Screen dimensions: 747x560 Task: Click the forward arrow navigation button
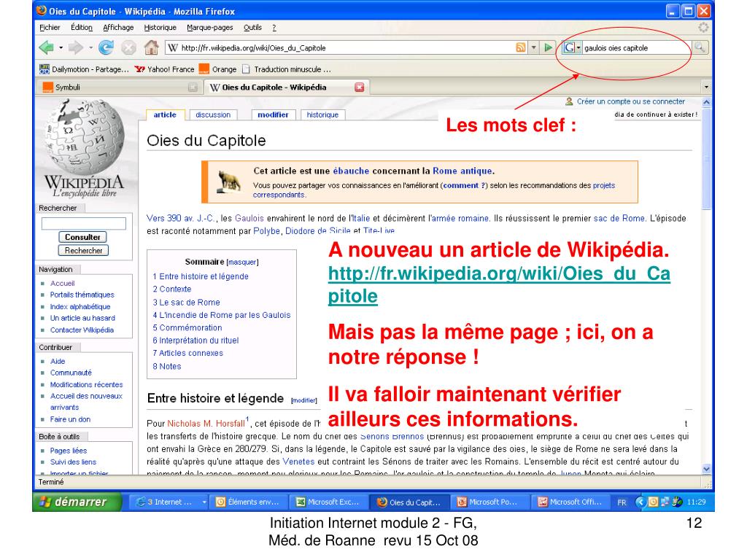[76, 47]
